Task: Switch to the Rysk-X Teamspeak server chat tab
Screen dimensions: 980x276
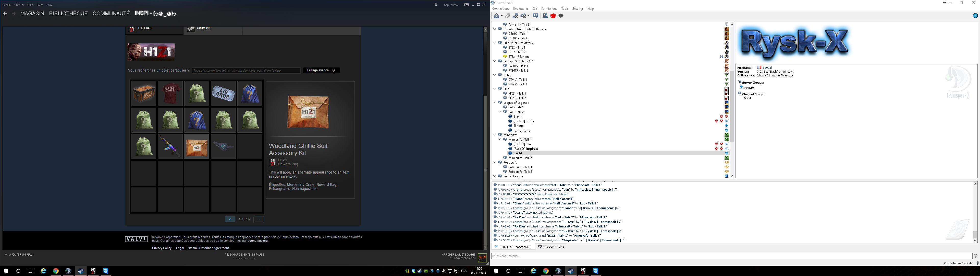Action: (513, 247)
